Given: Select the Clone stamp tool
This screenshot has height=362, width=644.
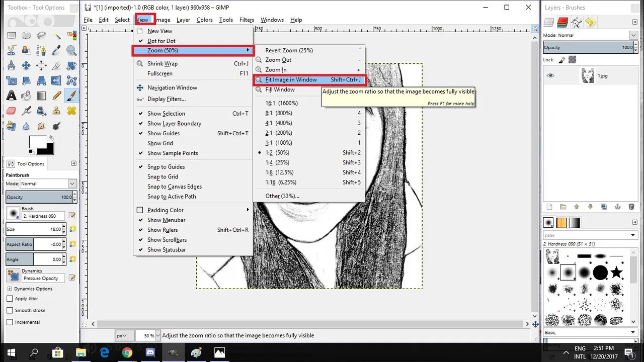Looking at the screenshot, I should pyautogui.click(x=56, y=111).
